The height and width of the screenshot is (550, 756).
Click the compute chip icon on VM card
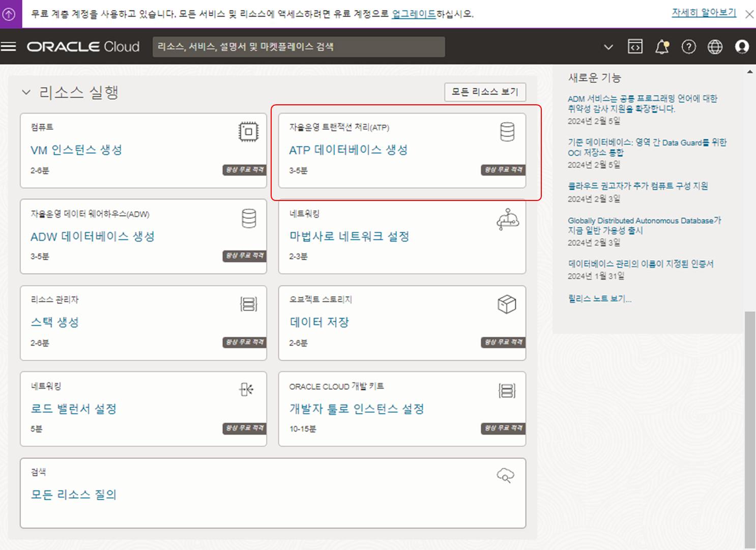(248, 132)
